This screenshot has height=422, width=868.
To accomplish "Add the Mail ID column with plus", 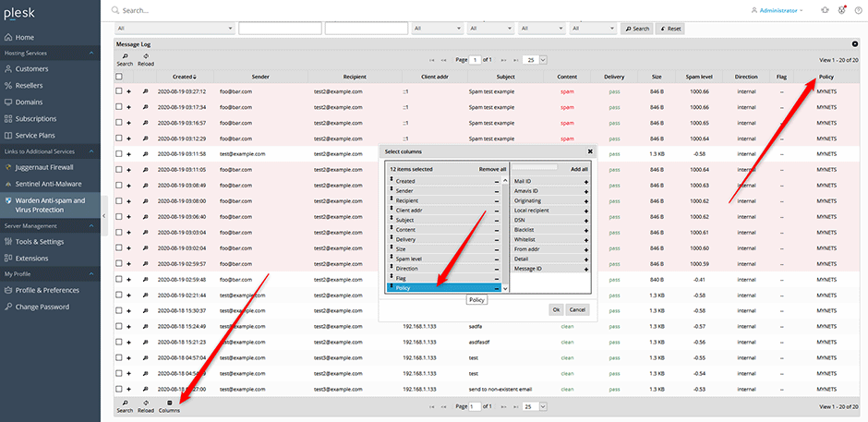I will click(x=585, y=182).
